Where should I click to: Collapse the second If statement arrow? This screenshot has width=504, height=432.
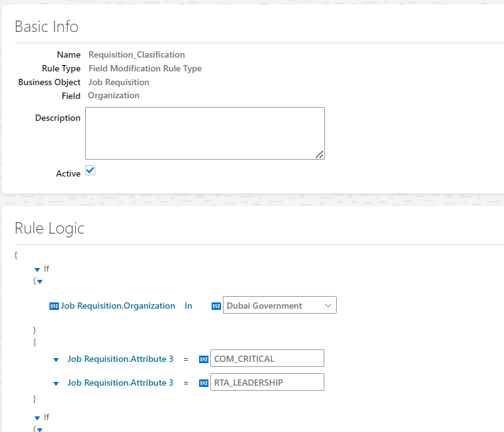(38, 418)
